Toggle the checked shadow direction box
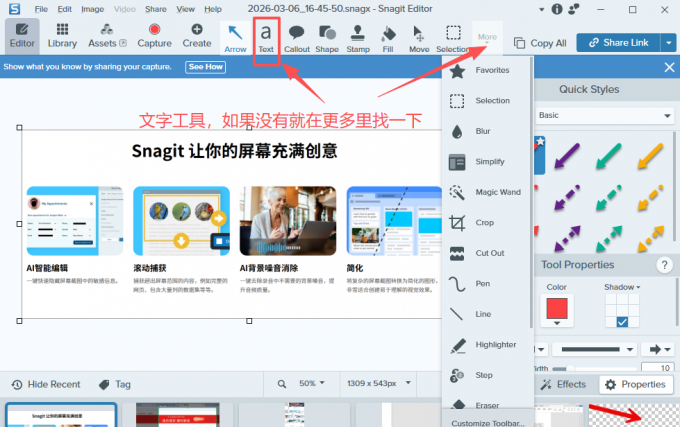Screen dimensions: 680x427 [x=622, y=322]
